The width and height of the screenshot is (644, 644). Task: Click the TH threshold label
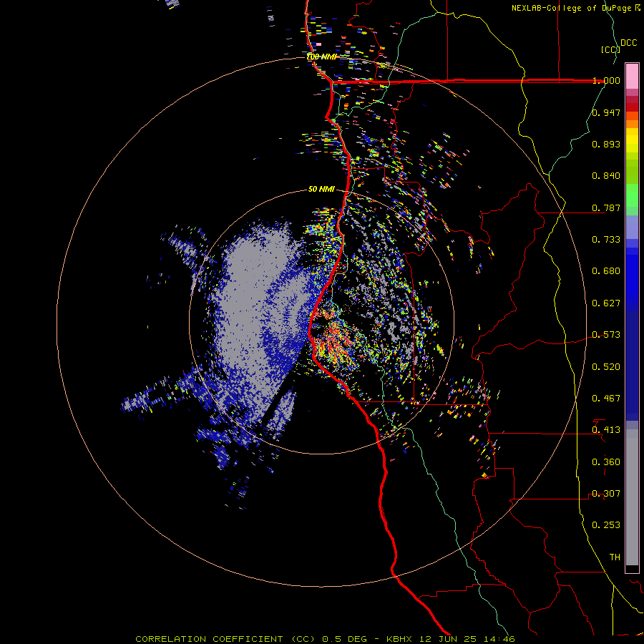click(615, 557)
